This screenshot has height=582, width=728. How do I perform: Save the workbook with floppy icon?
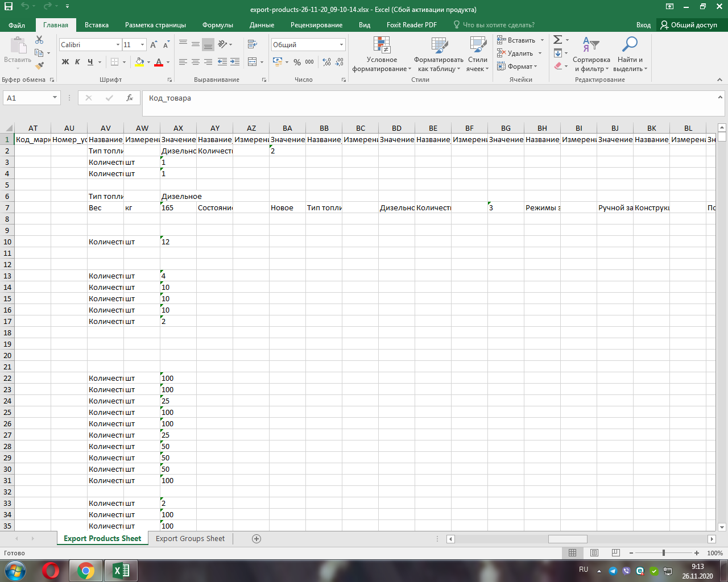pyautogui.click(x=9, y=7)
